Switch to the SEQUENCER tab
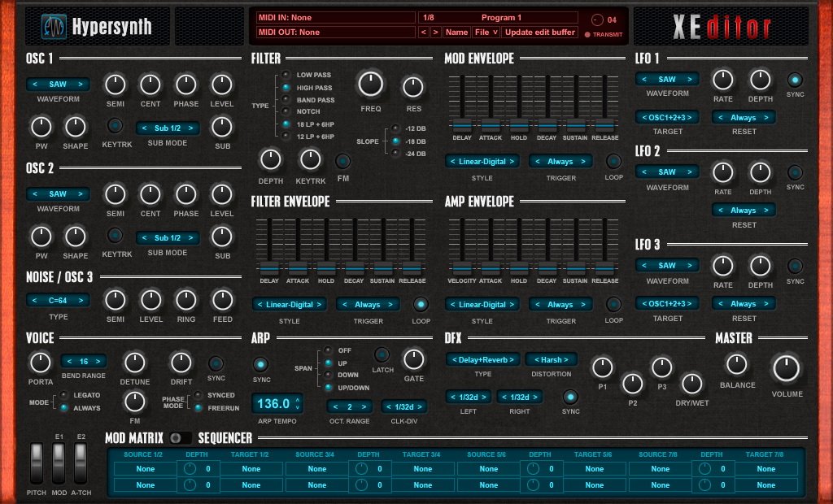This screenshot has height=504, width=833. [x=225, y=438]
